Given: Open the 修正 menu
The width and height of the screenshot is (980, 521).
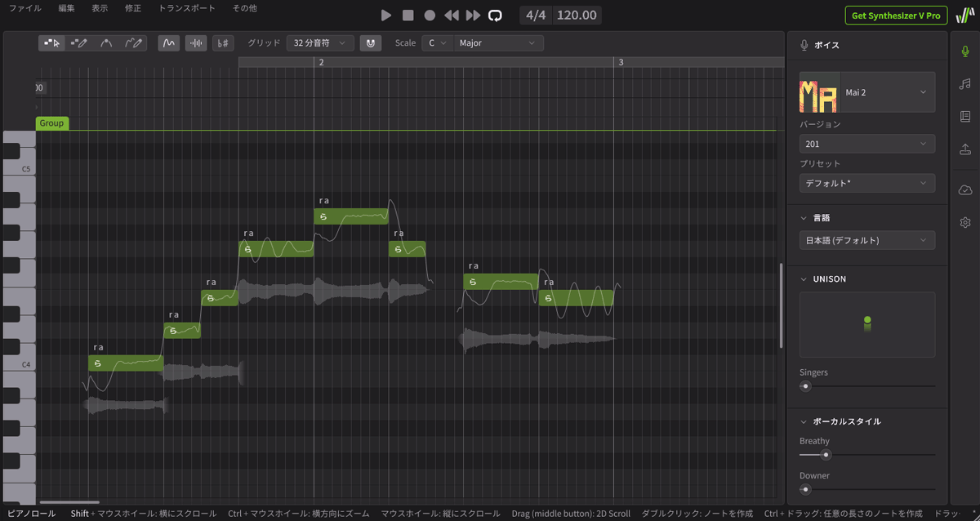Looking at the screenshot, I should 132,8.
